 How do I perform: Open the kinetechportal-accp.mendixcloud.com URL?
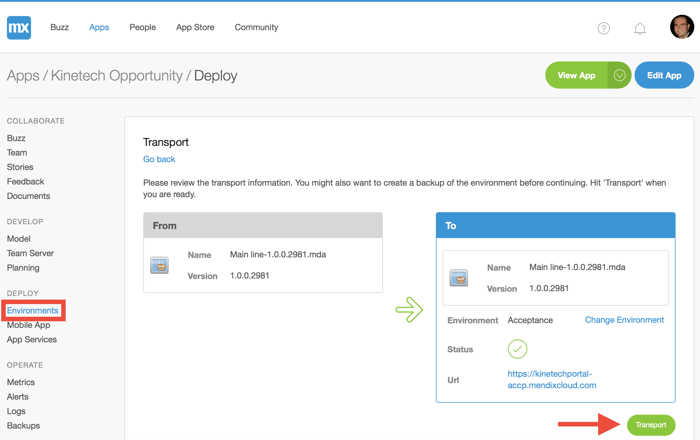pos(551,379)
